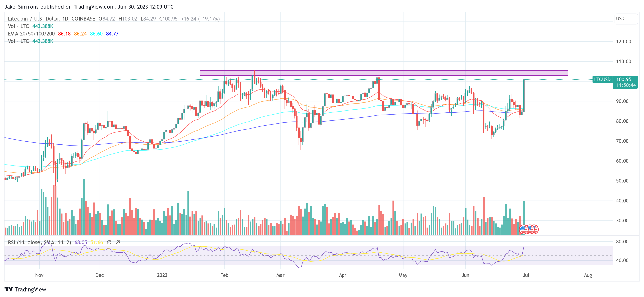Screen dimensions: 644x297
Task: Click the blue EMA value 84.77
Action: [x=112, y=34]
